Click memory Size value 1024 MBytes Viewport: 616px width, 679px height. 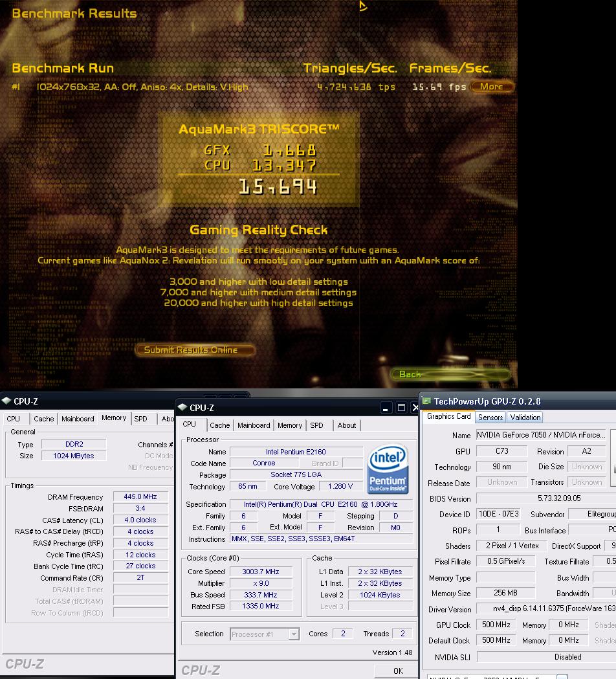pyautogui.click(x=74, y=456)
